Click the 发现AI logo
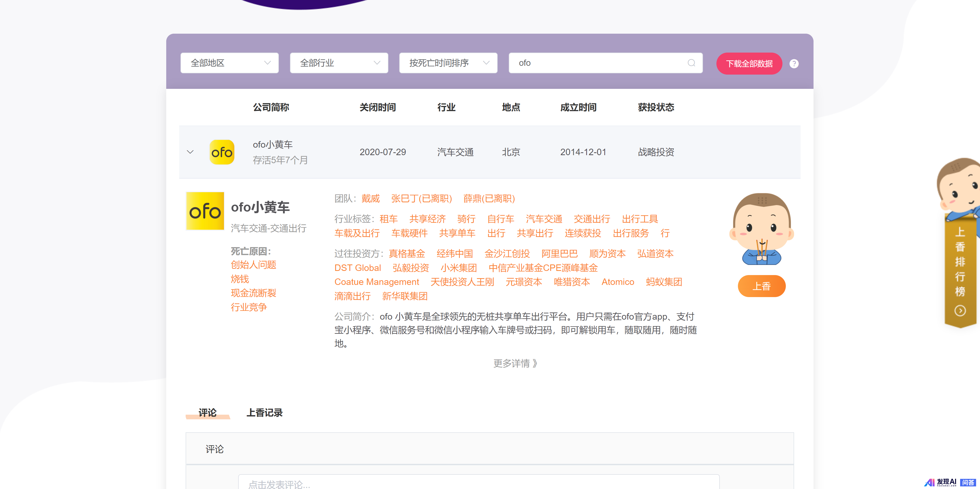Screen dimensions: 980x489 pyautogui.click(x=941, y=482)
